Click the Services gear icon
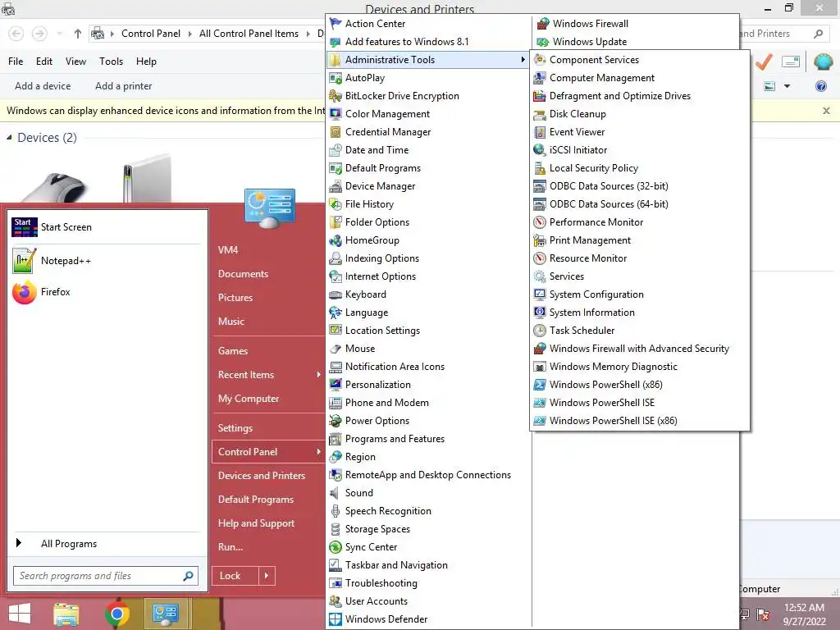The height and width of the screenshot is (630, 840). click(x=540, y=276)
